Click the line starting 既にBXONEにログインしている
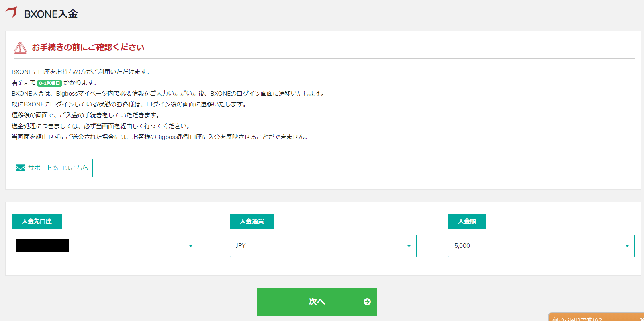The height and width of the screenshot is (321, 644). 129,104
